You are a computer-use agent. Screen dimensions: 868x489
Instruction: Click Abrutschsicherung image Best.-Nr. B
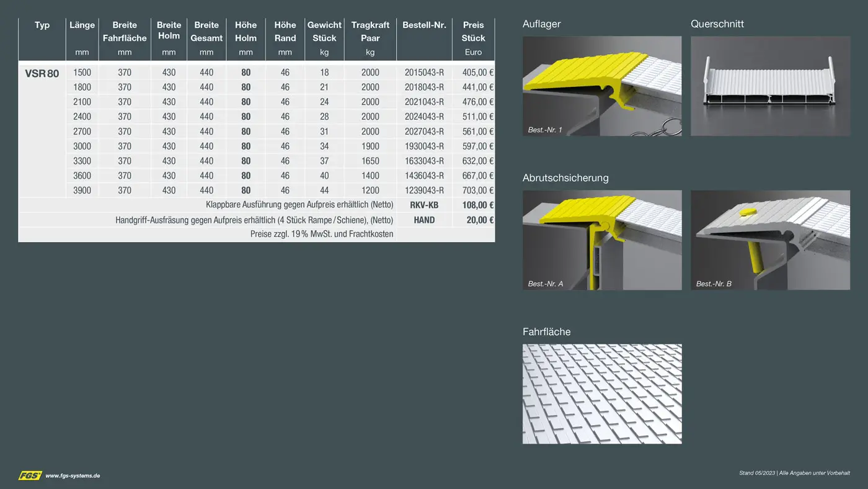pos(770,240)
